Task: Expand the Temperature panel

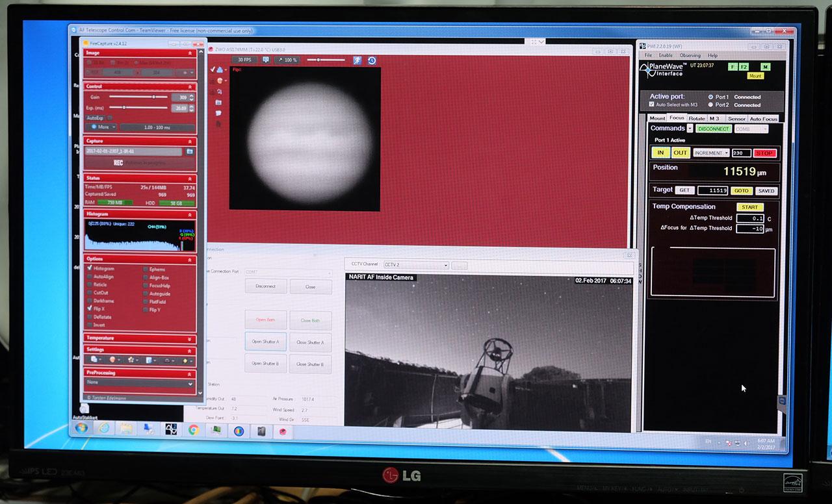Action: (x=190, y=338)
